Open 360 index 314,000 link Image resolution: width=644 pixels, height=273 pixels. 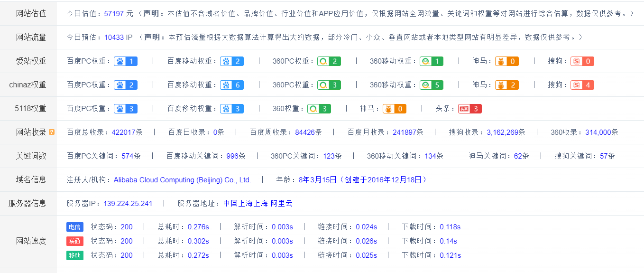[x=598, y=132]
